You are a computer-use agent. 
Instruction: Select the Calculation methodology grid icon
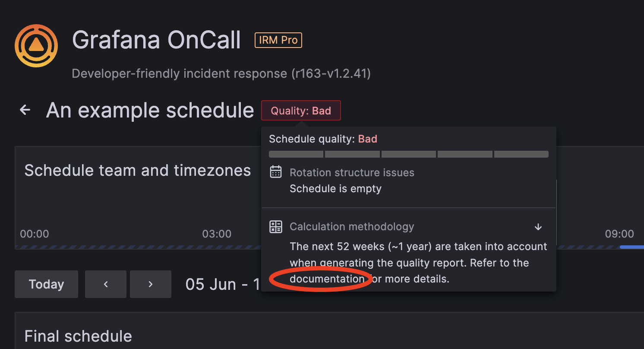(275, 226)
